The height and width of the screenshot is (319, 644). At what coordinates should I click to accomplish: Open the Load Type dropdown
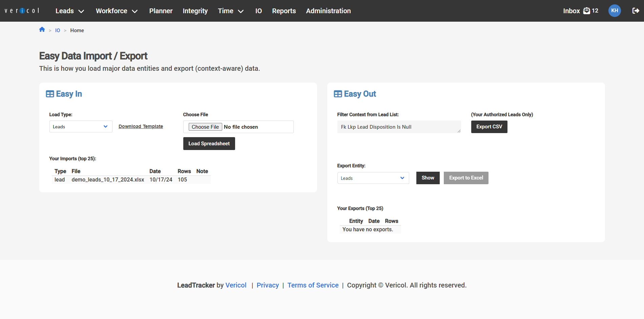81,127
